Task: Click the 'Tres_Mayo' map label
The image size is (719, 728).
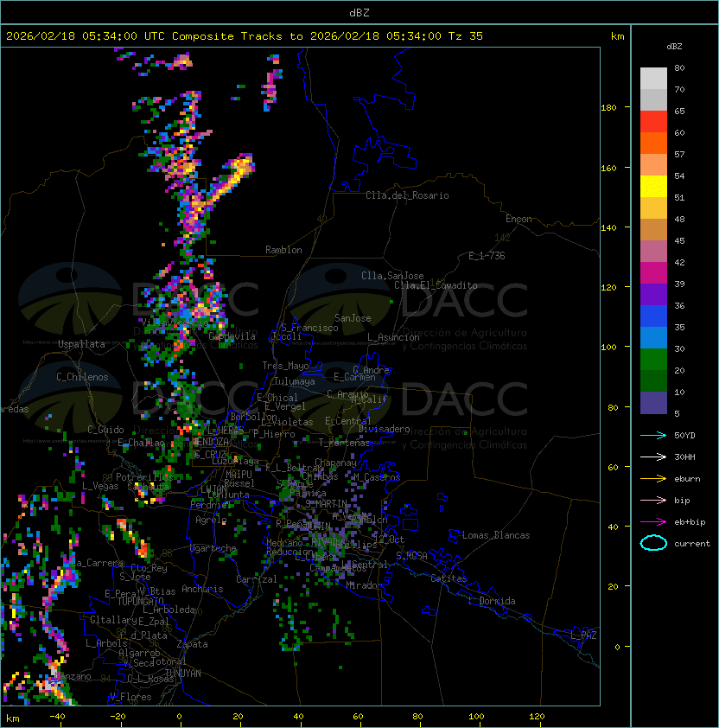Action: pyautogui.click(x=285, y=366)
